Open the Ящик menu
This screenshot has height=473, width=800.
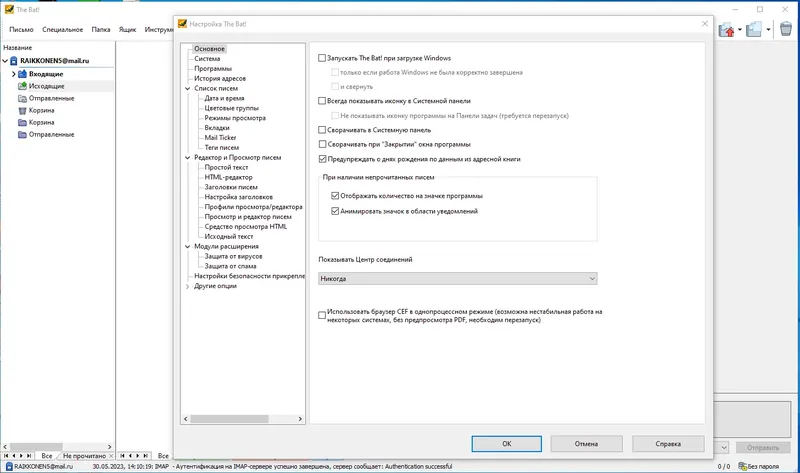pos(128,30)
